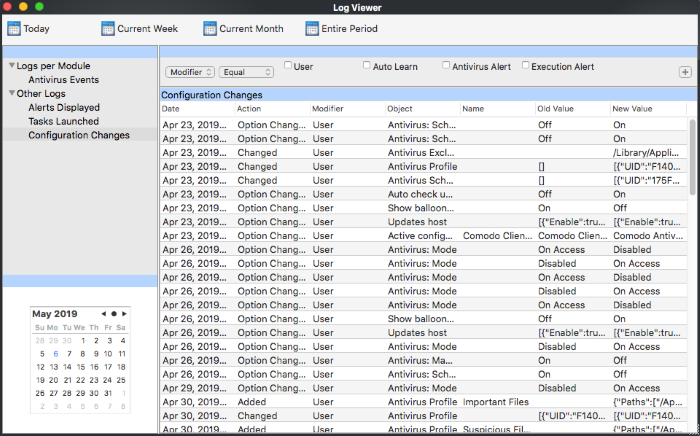The image size is (700, 436).
Task: Open the Modifier filter dropdown
Action: [x=189, y=72]
